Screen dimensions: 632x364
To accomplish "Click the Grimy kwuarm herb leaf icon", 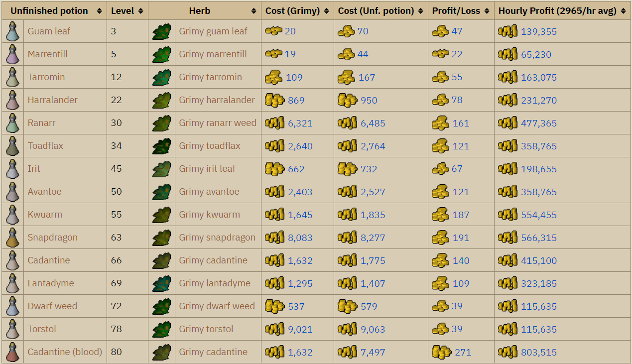I will point(161,214).
